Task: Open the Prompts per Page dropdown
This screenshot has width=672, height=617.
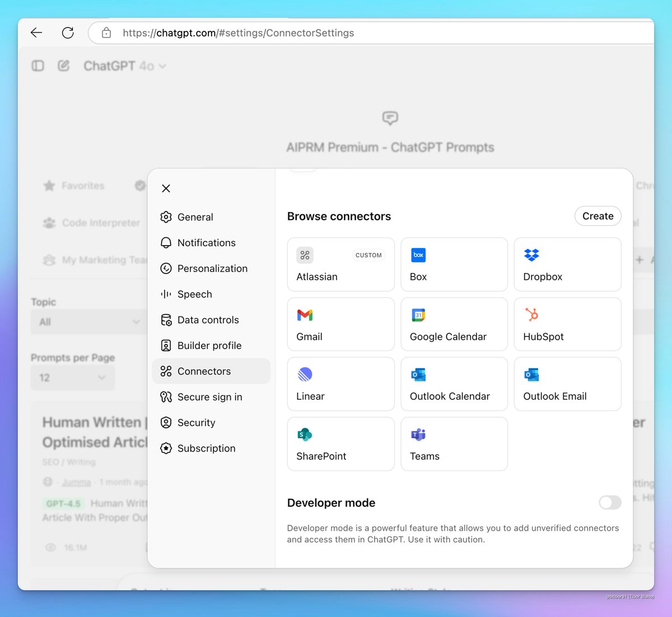Action: pyautogui.click(x=73, y=378)
